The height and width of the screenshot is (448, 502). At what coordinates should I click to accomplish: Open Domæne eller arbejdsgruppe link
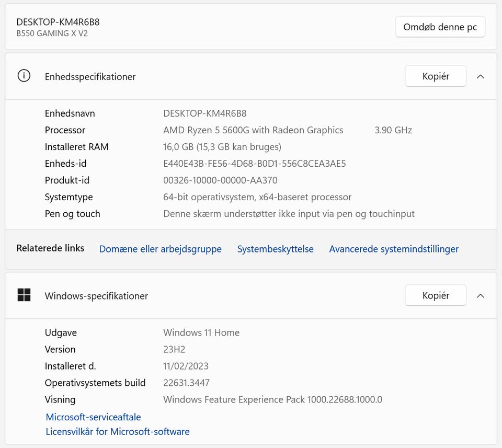point(160,249)
